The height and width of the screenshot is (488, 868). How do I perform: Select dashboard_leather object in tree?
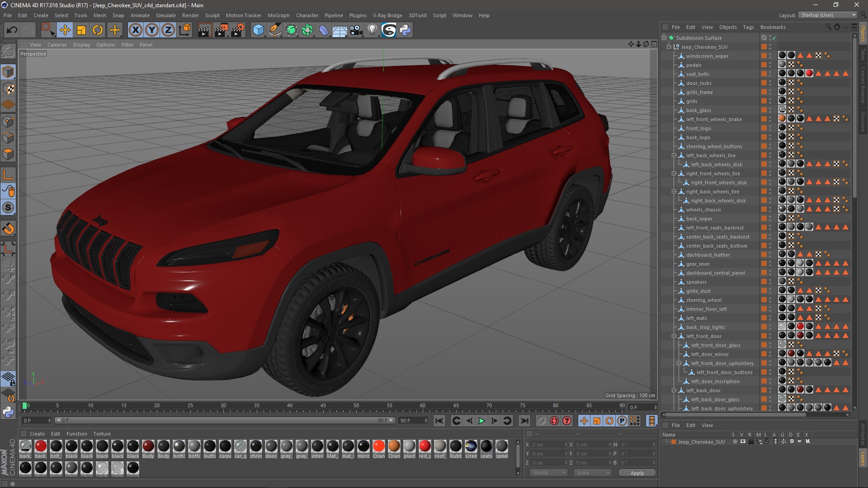[708, 255]
